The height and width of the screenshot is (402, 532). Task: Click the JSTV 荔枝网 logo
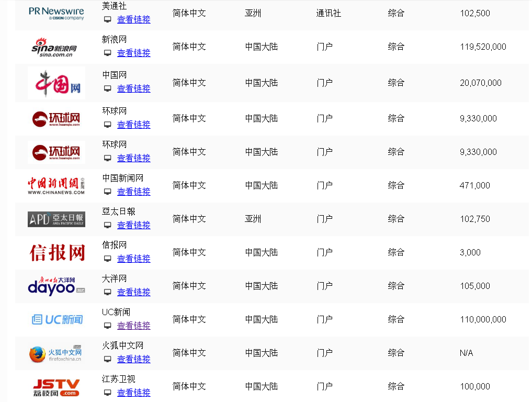(x=56, y=387)
